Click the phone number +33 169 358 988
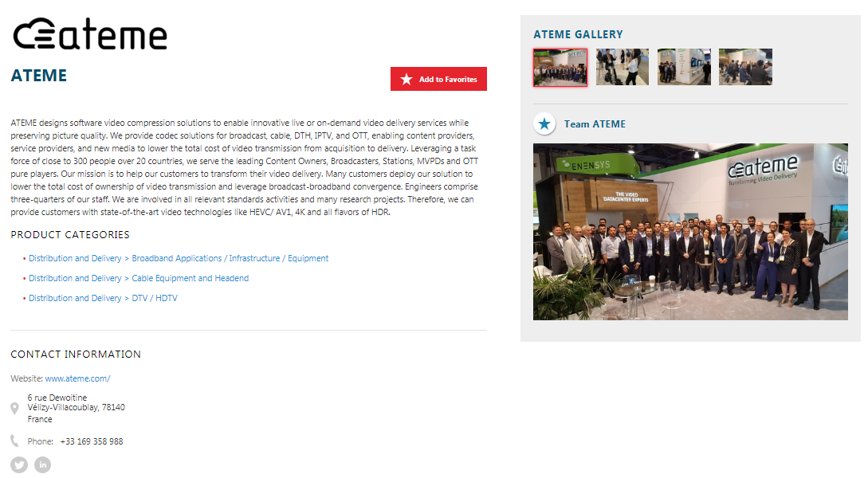 92,441
